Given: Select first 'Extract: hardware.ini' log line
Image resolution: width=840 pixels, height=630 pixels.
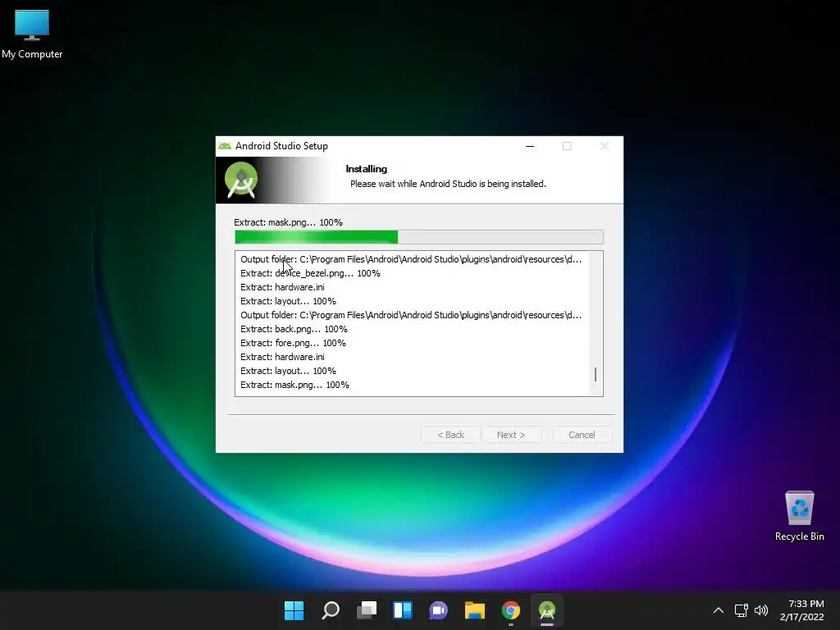Looking at the screenshot, I should point(282,287).
